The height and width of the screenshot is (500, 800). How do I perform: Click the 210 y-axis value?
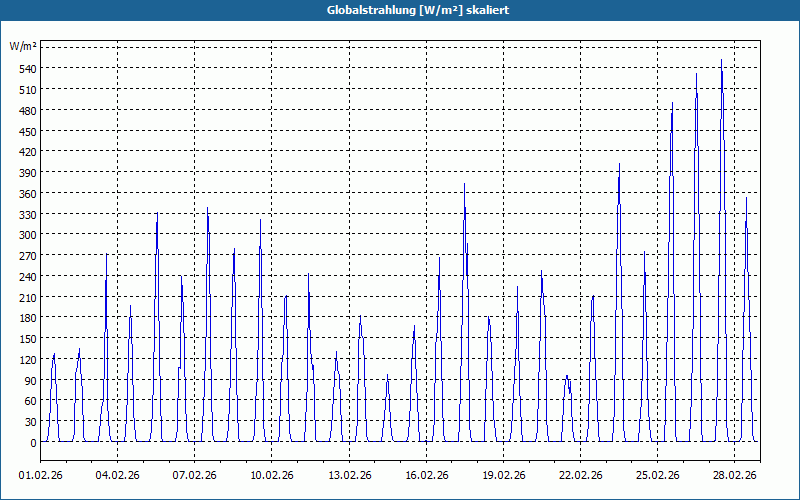(28, 297)
